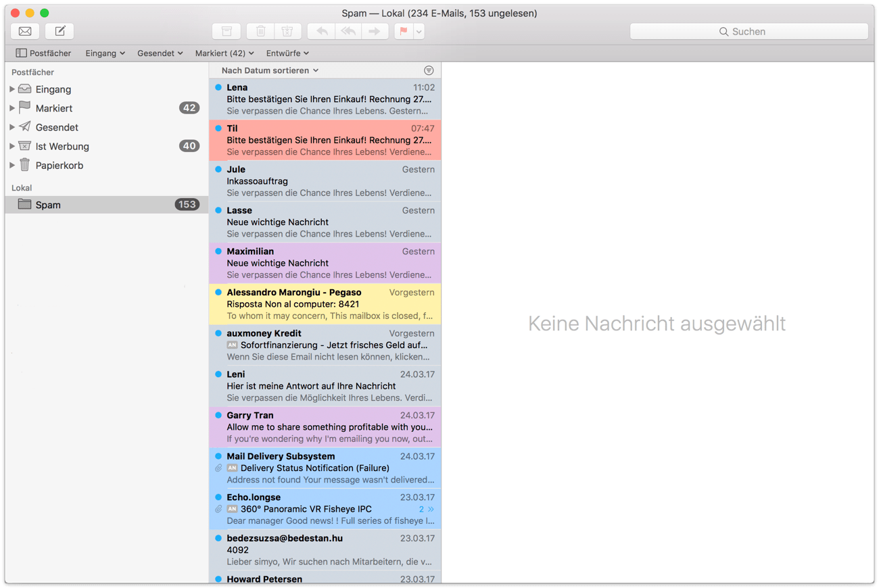The width and height of the screenshot is (879, 588).
Task: Toggle the message filter icon
Action: (429, 70)
